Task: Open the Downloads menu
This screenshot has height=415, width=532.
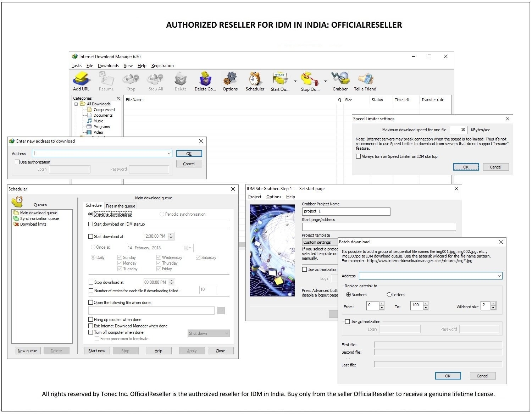Action: point(108,66)
